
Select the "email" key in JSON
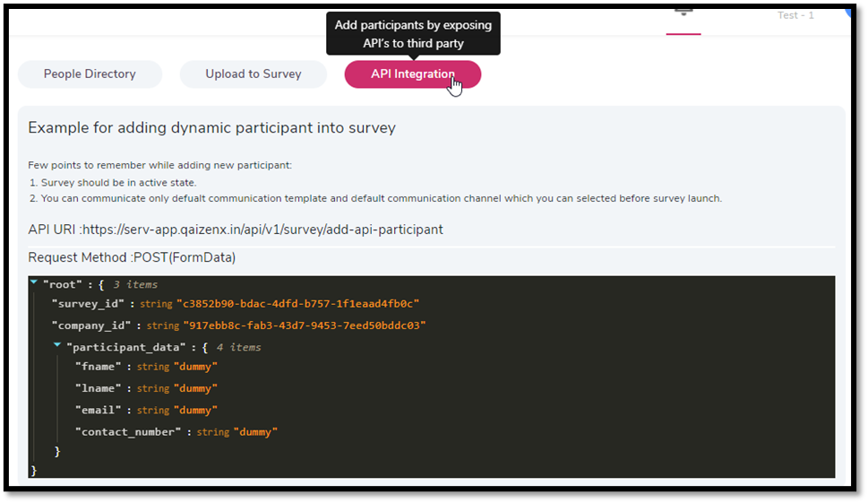(100, 410)
